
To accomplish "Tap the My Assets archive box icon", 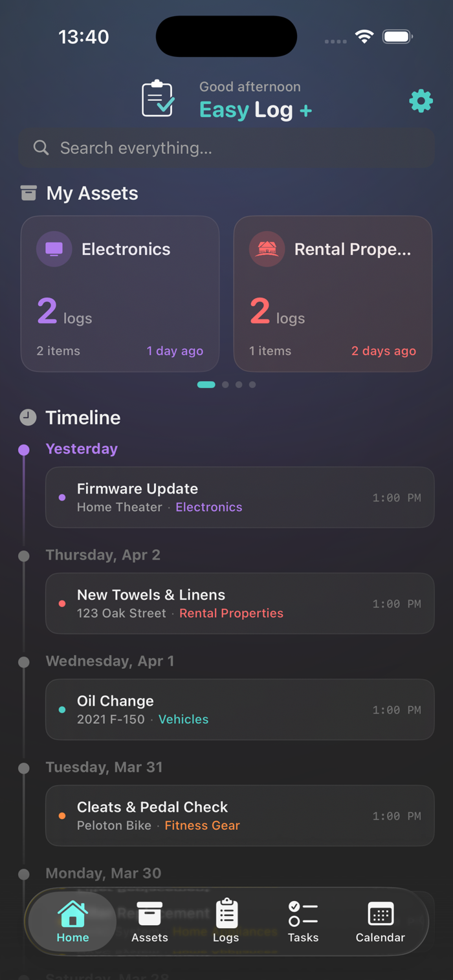I will 28,193.
